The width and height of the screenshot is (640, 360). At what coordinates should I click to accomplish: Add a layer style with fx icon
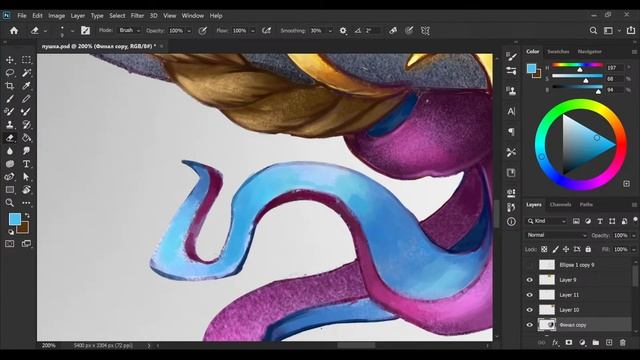click(x=555, y=343)
